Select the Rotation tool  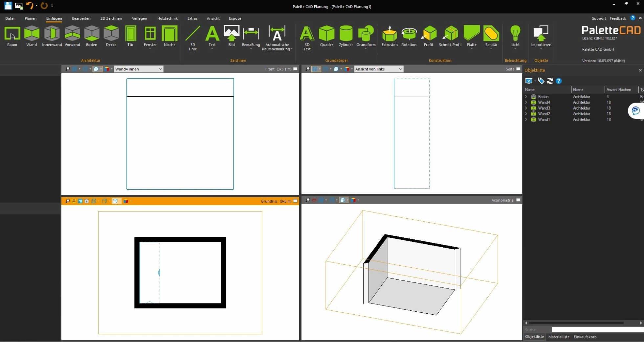(409, 36)
